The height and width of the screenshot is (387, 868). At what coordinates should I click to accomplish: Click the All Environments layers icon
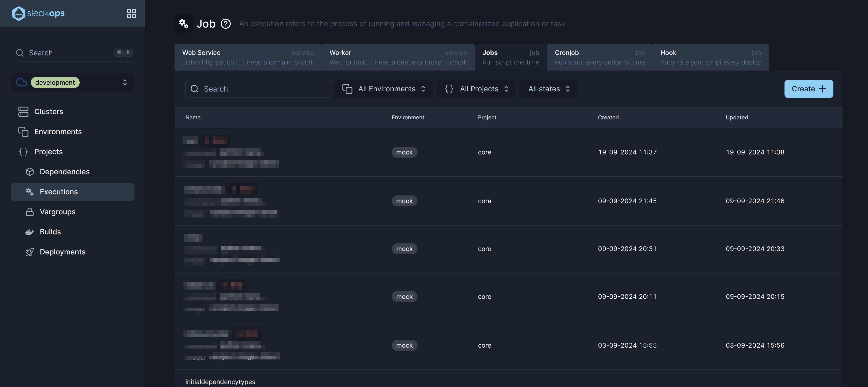(347, 89)
